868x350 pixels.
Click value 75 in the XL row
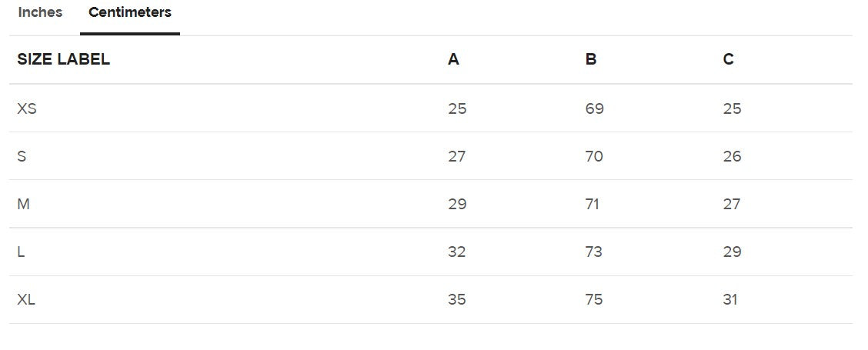click(594, 299)
